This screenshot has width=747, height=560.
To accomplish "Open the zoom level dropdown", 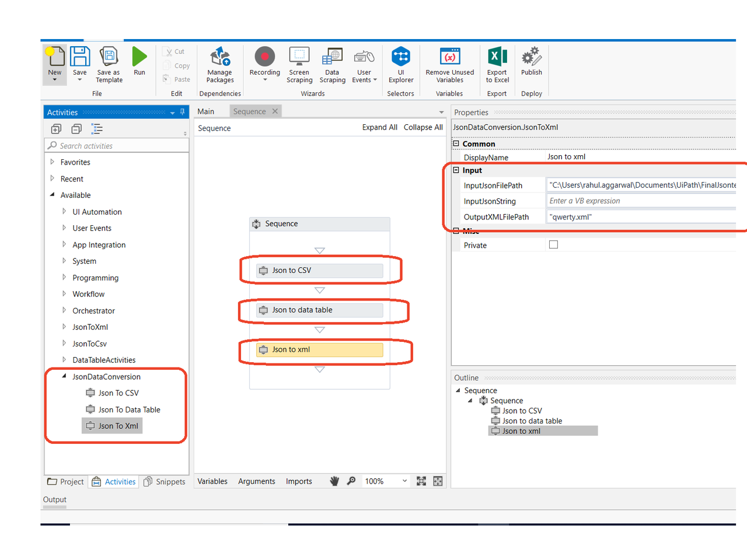I will tap(404, 481).
